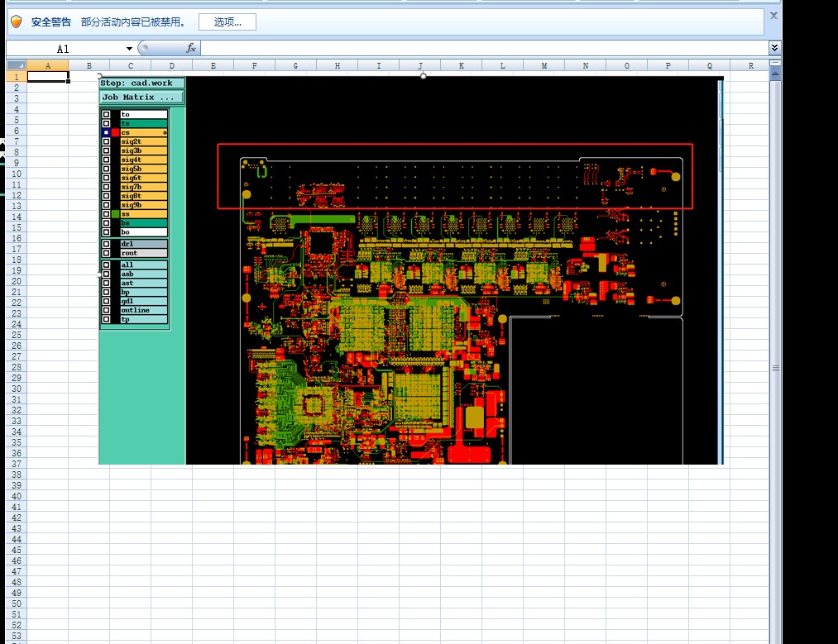Screen dimensions: 838x644
Task: Select column J header
Action: point(419,65)
